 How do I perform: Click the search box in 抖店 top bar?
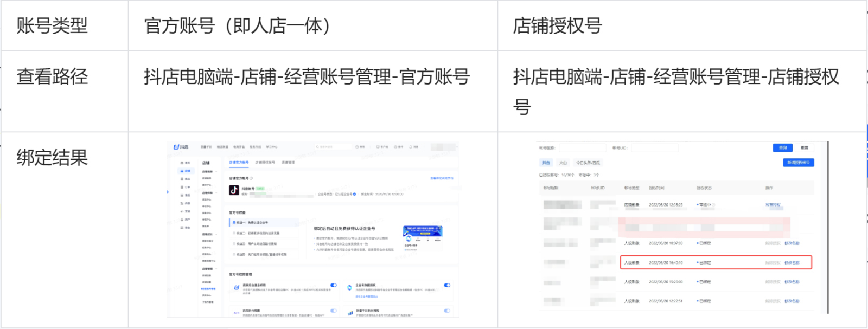click(333, 147)
